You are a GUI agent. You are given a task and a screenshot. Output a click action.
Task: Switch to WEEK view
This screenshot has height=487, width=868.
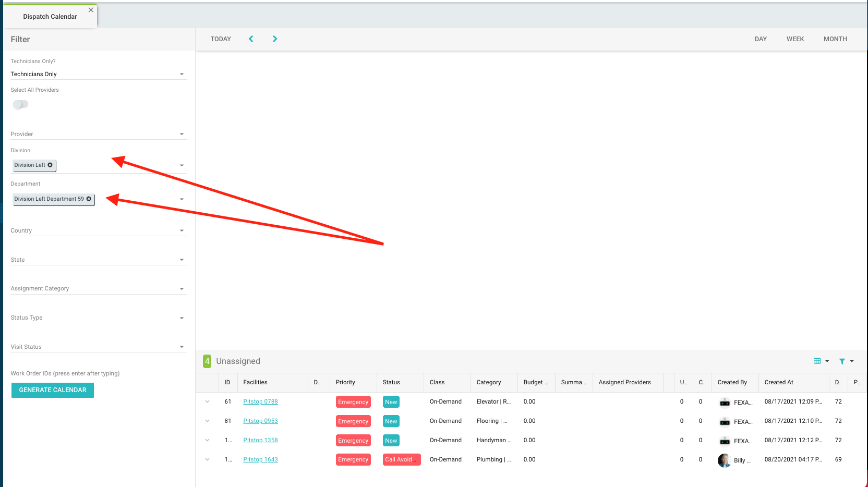click(x=795, y=39)
